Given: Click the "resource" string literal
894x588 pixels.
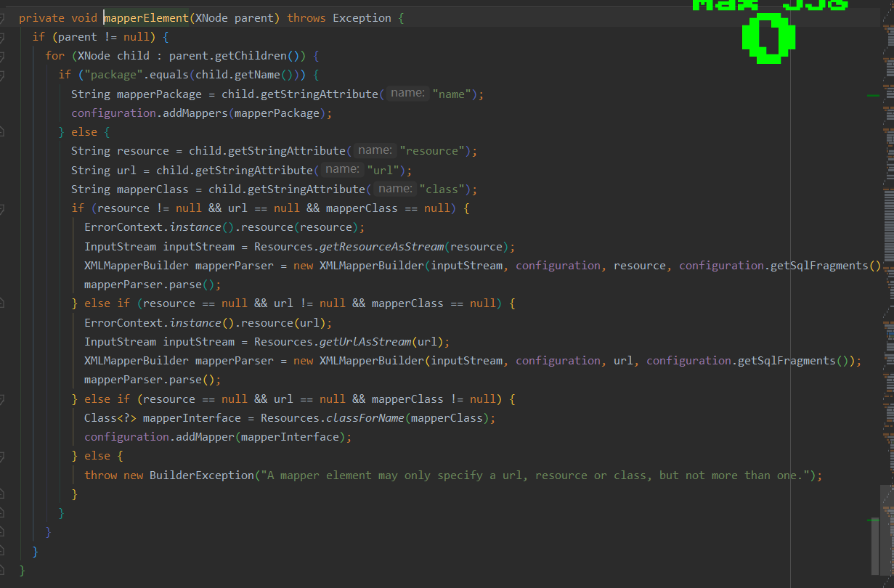Looking at the screenshot, I should click(432, 151).
